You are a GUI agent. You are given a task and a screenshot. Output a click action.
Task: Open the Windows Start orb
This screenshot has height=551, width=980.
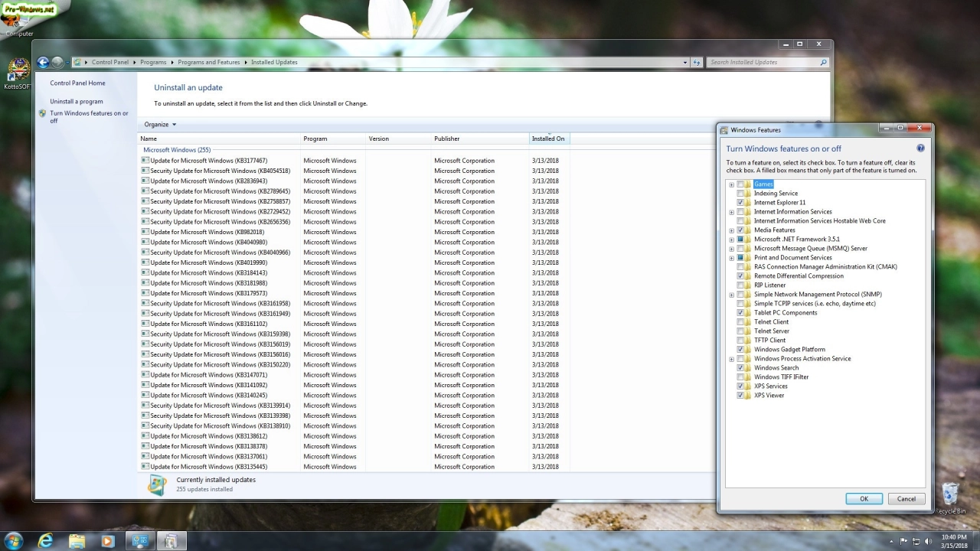(13, 541)
